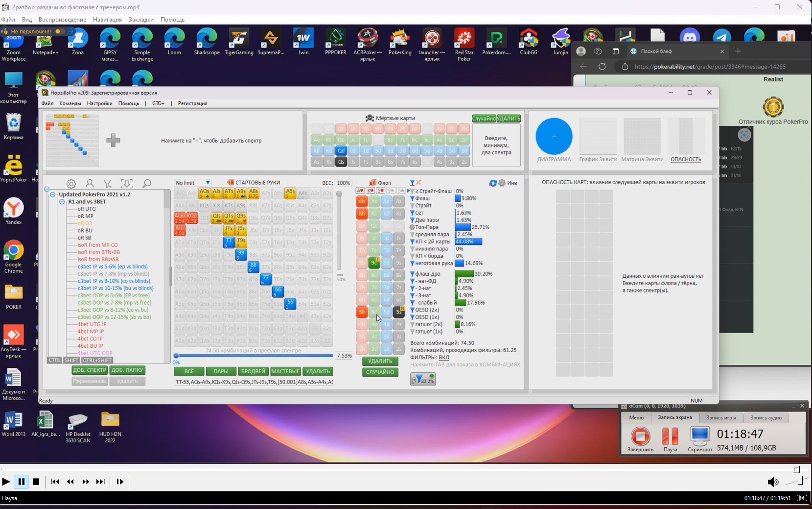Click the media player play button
The width and height of the screenshot is (812, 509).
[6, 482]
